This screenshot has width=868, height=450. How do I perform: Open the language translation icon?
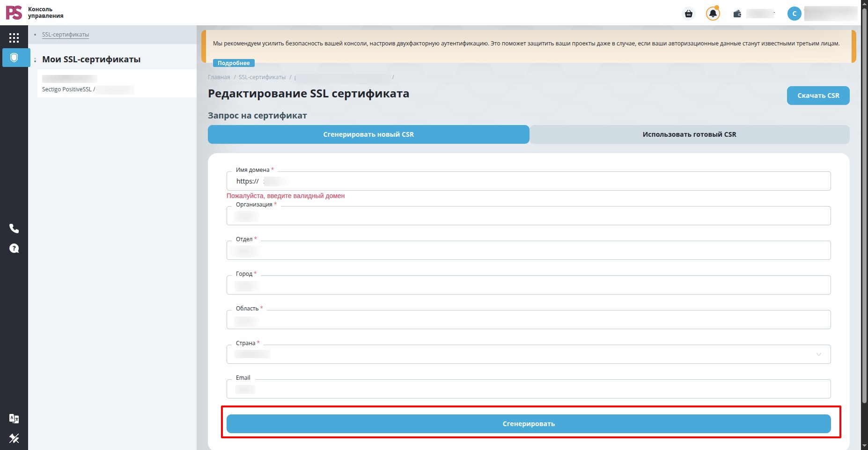[14, 419]
